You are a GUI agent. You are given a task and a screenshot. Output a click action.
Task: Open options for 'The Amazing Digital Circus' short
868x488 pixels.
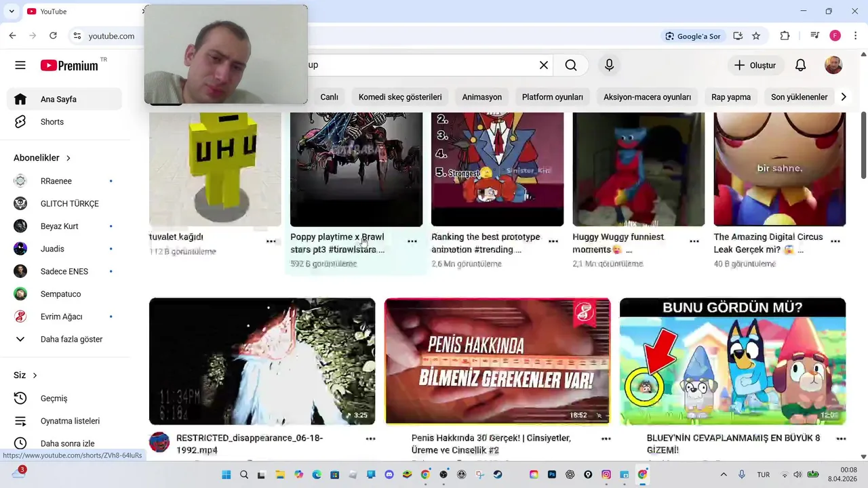[x=835, y=241]
